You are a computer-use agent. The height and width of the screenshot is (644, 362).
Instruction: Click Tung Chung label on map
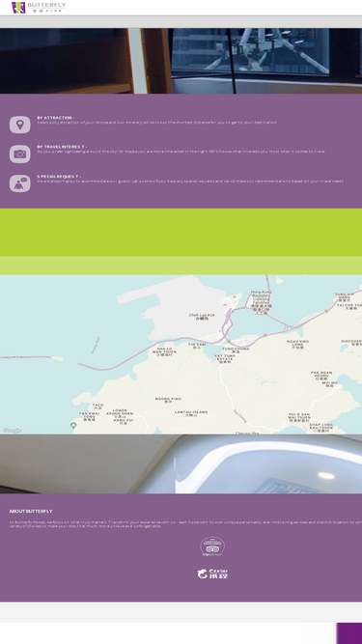click(236, 350)
